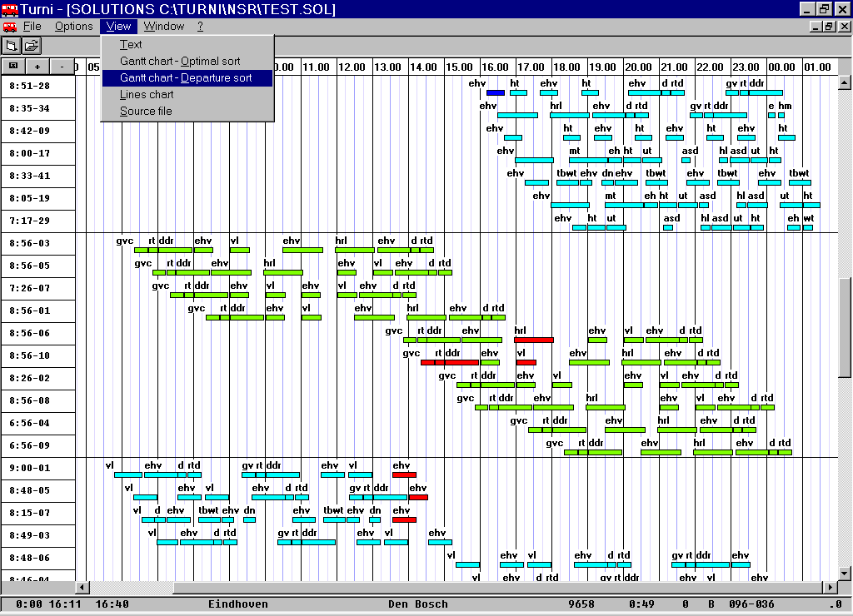Open the ? help menu

[200, 27]
